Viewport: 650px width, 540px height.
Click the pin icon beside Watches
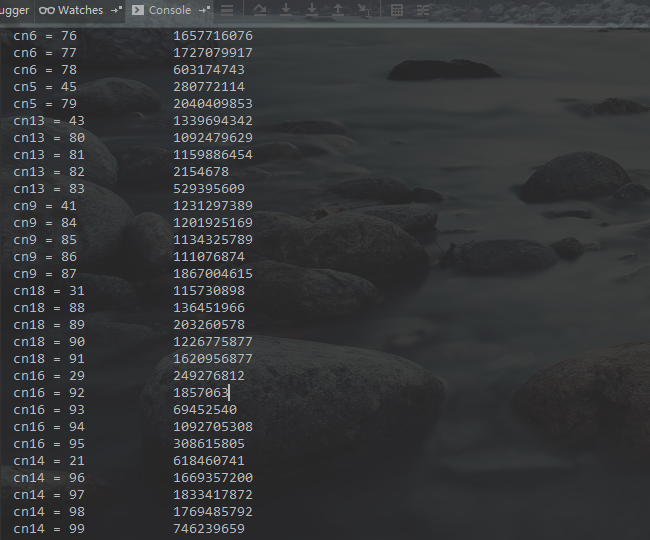[x=116, y=10]
